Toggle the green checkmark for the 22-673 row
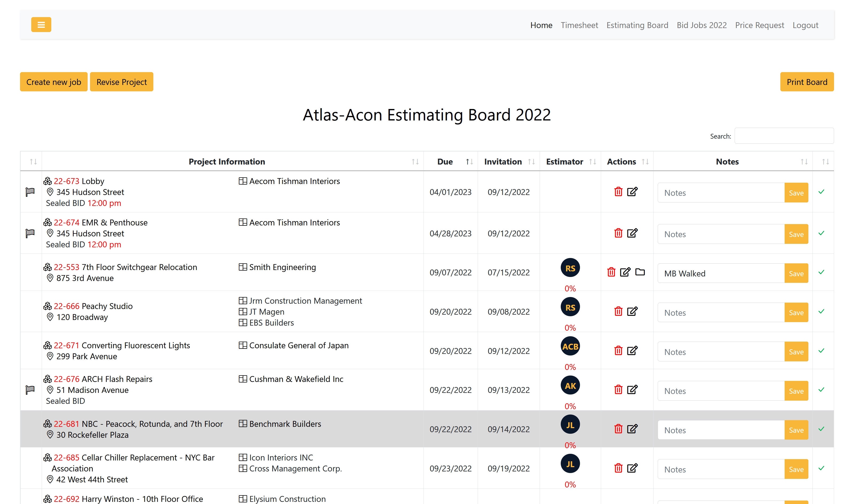The image size is (845, 504). click(x=821, y=192)
